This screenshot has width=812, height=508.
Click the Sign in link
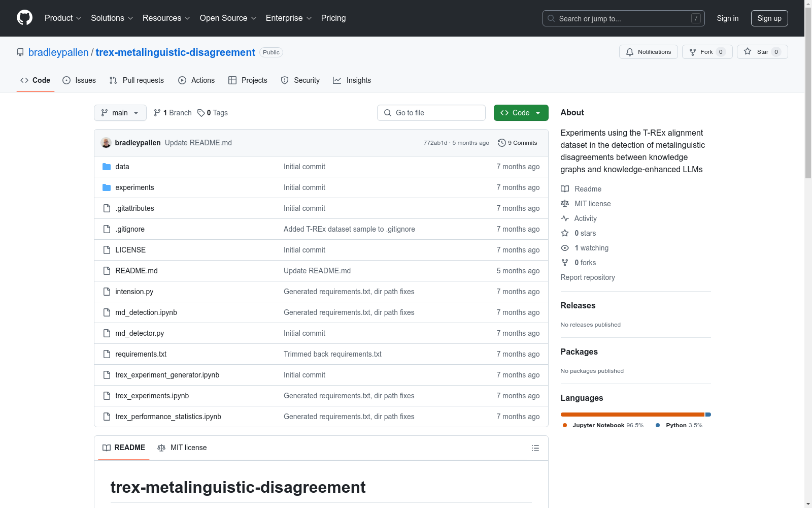pos(728,18)
